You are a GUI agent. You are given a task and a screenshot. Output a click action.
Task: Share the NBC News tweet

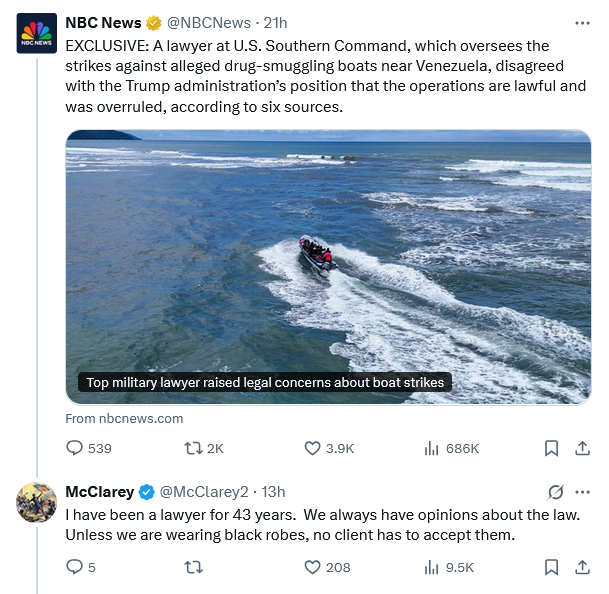[x=582, y=448]
